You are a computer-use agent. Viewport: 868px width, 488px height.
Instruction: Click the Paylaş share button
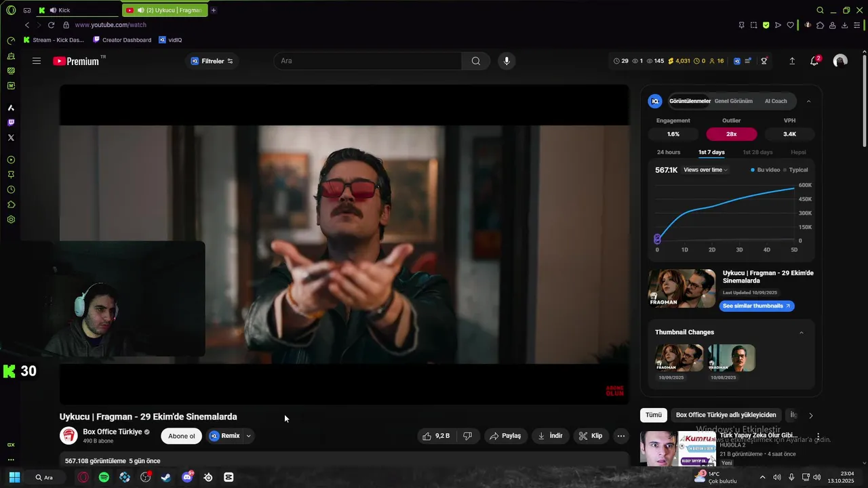505,436
